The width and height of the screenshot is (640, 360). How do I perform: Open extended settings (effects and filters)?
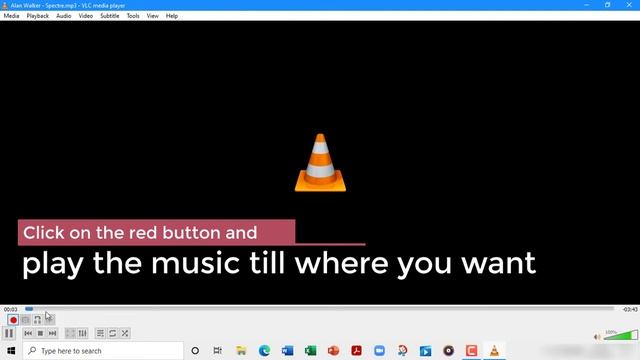point(82,333)
